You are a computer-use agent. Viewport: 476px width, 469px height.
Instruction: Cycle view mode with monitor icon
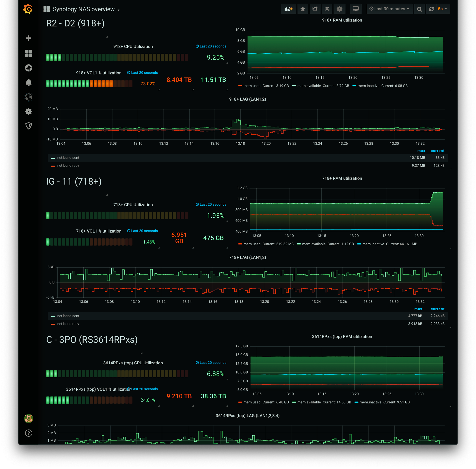[356, 9]
